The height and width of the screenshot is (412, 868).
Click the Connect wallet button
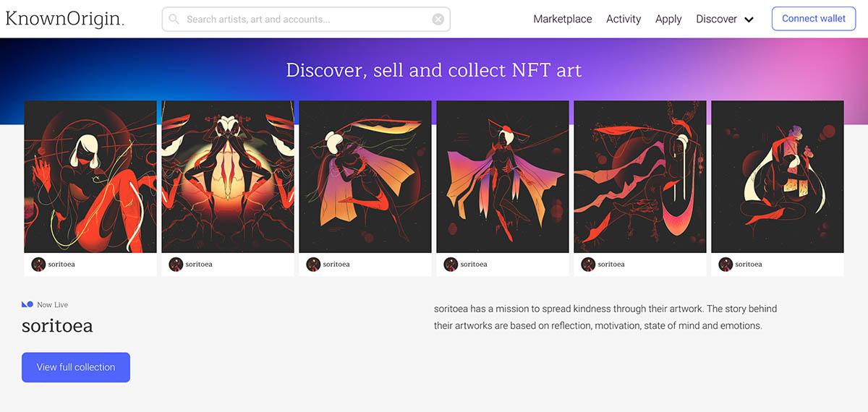(814, 19)
